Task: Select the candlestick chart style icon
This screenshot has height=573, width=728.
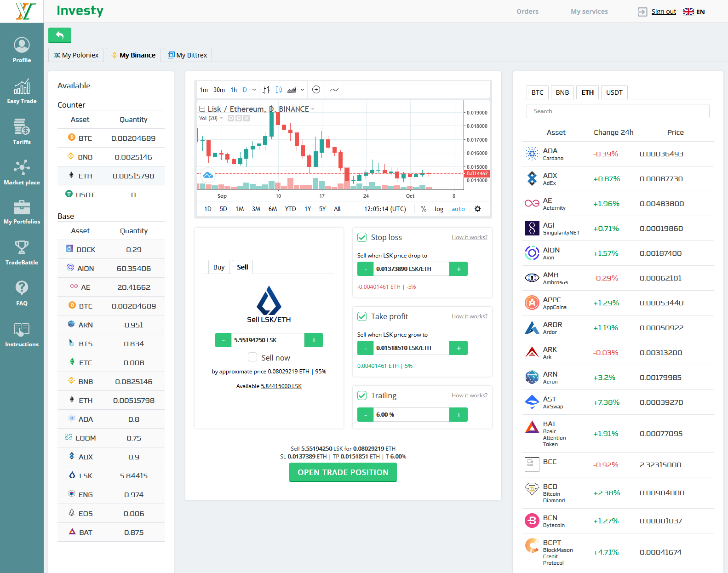Action: [279, 90]
